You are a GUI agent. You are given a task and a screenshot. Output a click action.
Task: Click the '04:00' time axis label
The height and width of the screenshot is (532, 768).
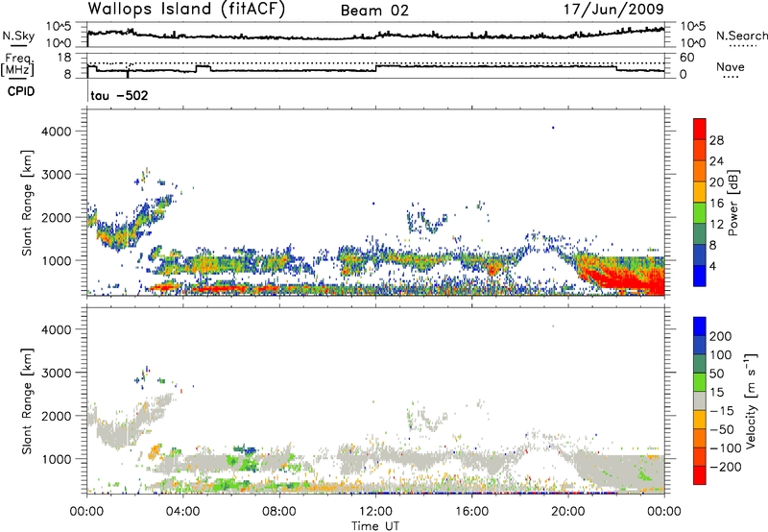[x=182, y=512]
